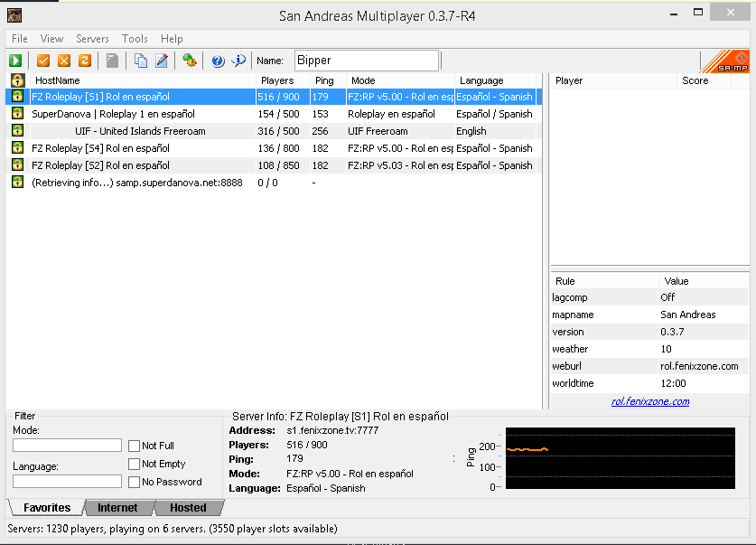Switch to the Hosted tab

[188, 508]
